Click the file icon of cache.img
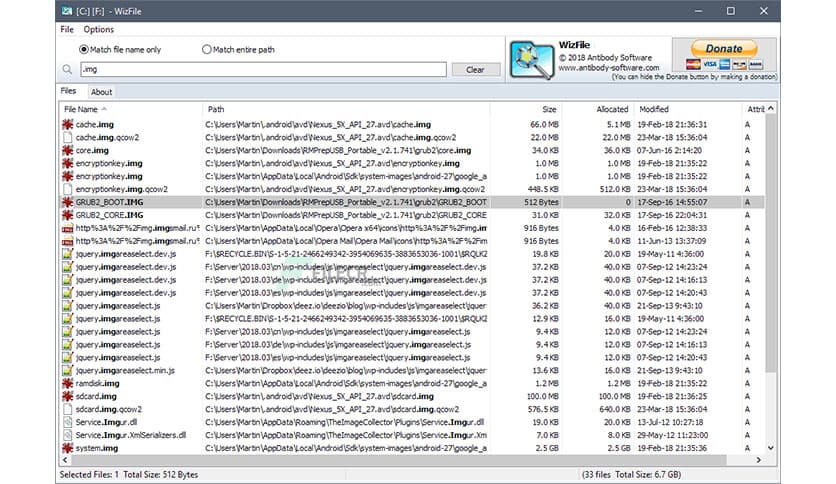 (x=67, y=124)
